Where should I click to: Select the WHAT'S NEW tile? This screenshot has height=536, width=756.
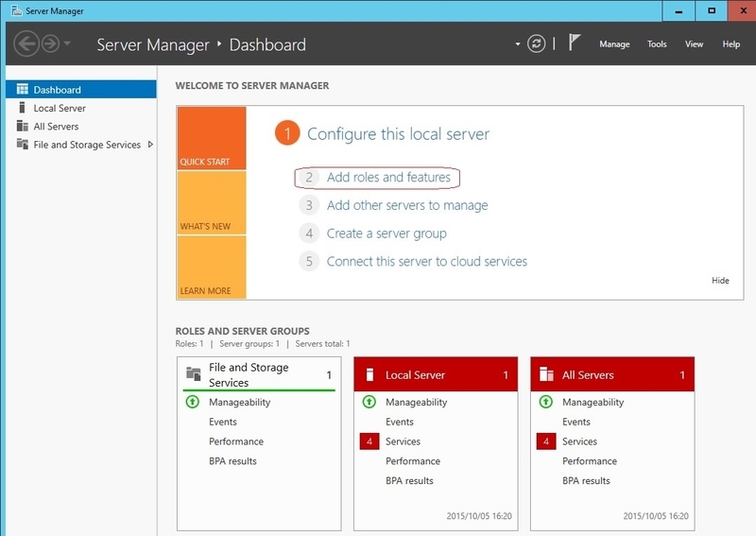click(212, 202)
